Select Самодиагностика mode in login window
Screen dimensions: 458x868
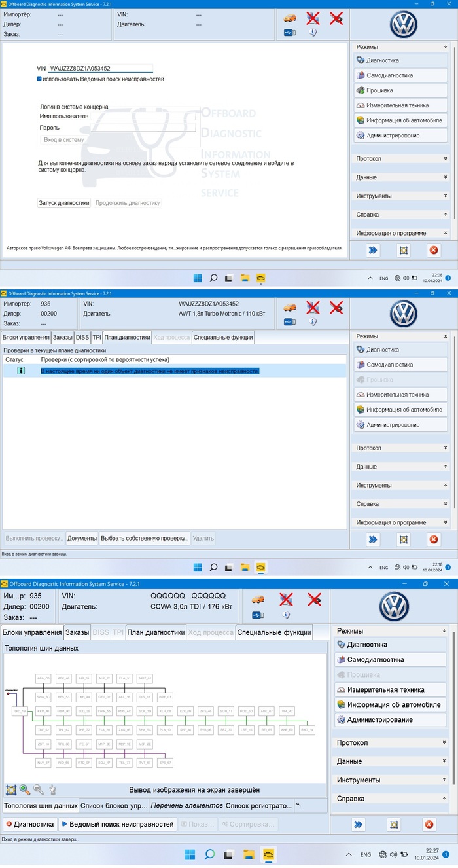[x=401, y=75]
